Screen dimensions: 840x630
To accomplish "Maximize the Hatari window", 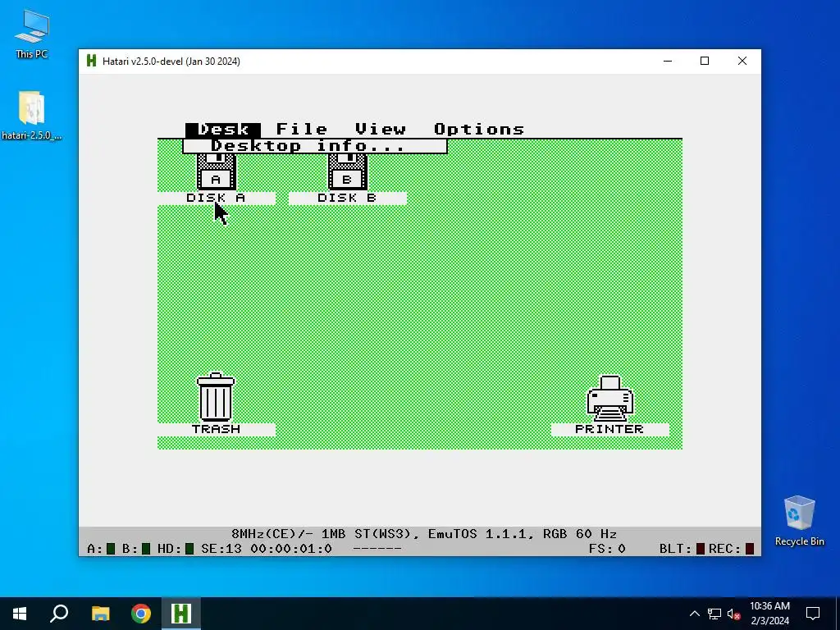I will (x=705, y=61).
